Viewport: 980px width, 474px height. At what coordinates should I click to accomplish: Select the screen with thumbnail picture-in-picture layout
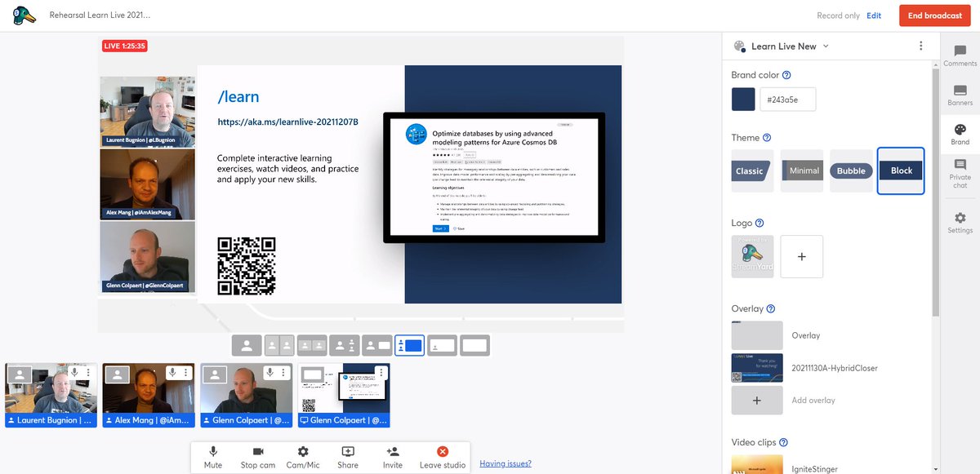coord(443,345)
